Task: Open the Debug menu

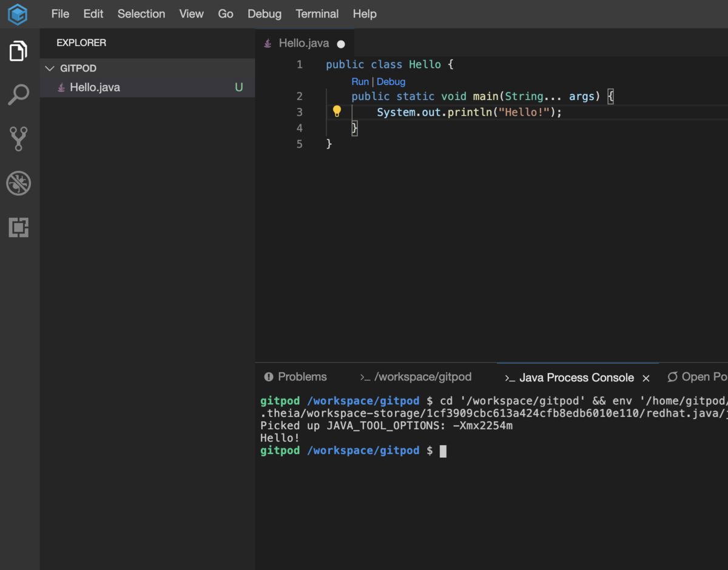Action: coord(265,14)
